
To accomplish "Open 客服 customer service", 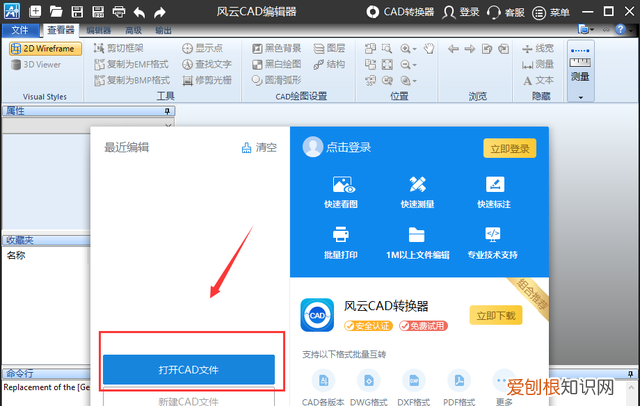I will (x=506, y=12).
